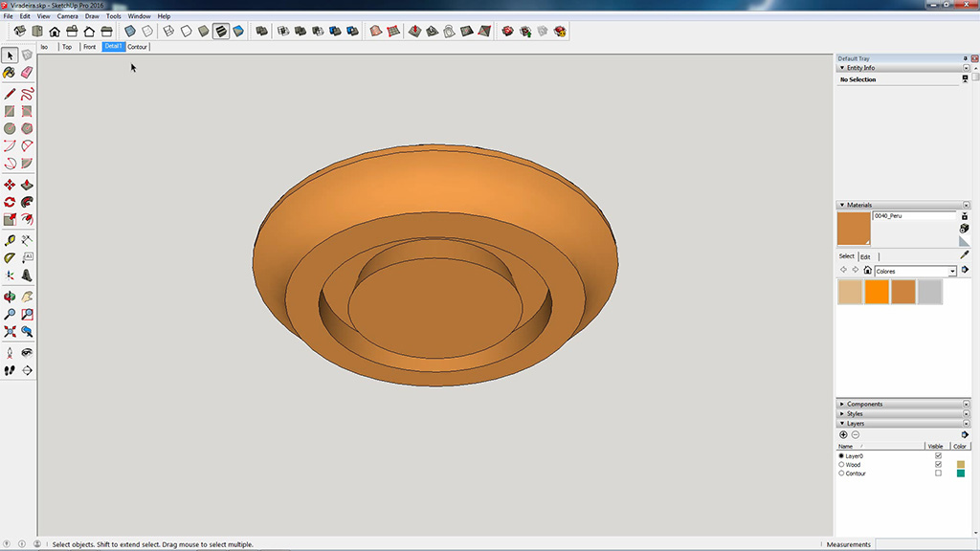
Task: Open the Colores library dropdown
Action: [x=952, y=271]
